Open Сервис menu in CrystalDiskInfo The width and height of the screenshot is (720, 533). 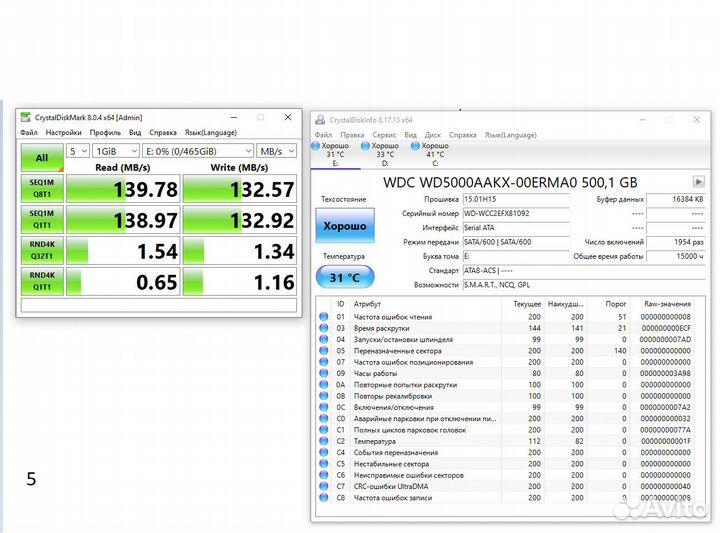(384, 135)
